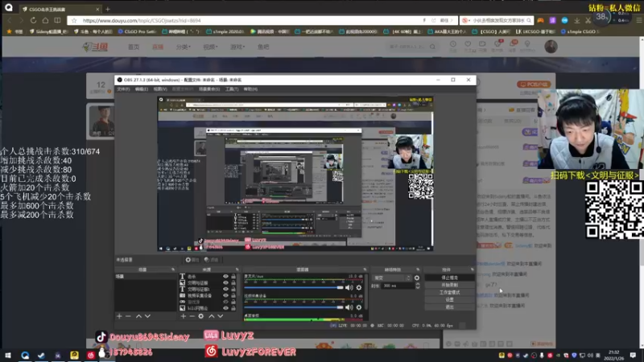Screen dimensions: 644x362
Task: Remove selected scene with minus icon
Action: coord(128,316)
